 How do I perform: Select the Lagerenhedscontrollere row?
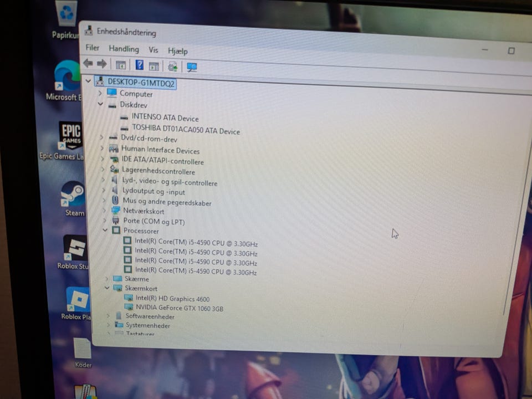pos(158,171)
